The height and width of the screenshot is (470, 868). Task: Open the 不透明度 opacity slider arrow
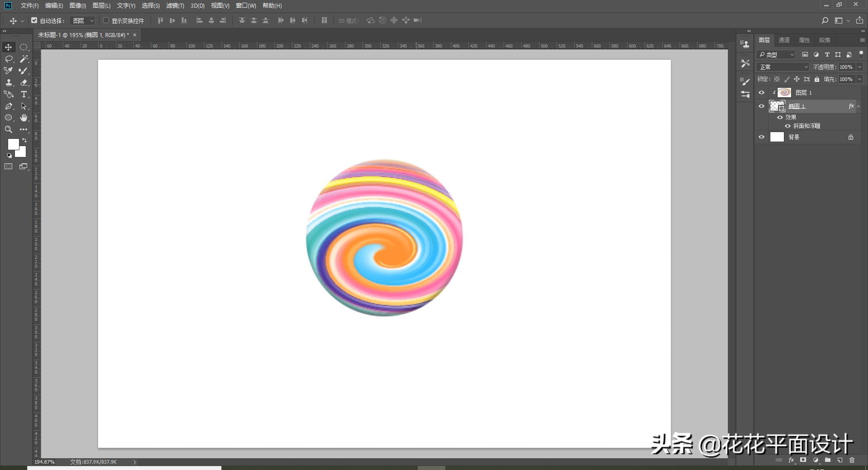(x=859, y=67)
